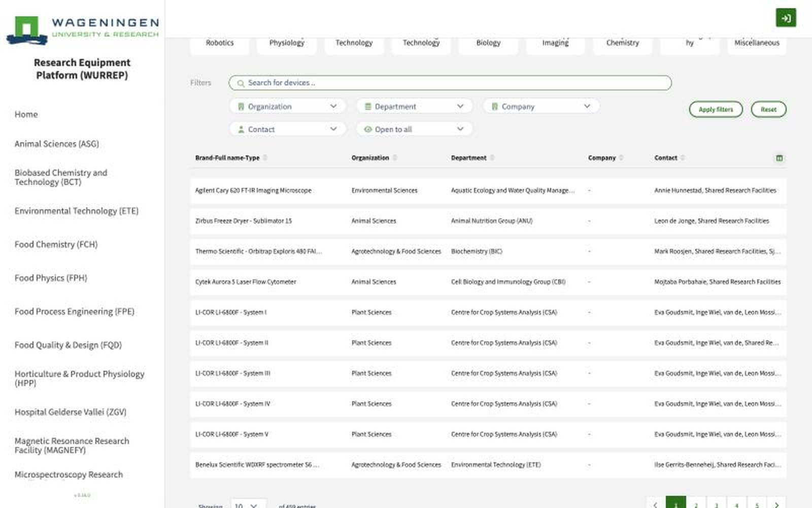Click the Apply filters button
Viewport: 812px width, 508px height.
coord(716,109)
